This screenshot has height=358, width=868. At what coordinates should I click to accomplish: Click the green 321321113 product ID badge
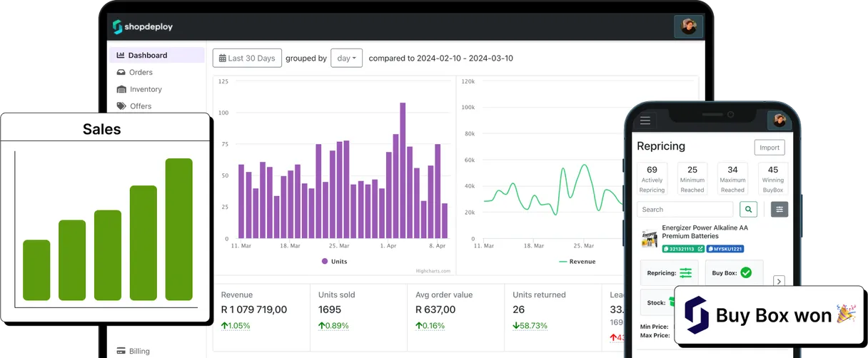tap(683, 249)
